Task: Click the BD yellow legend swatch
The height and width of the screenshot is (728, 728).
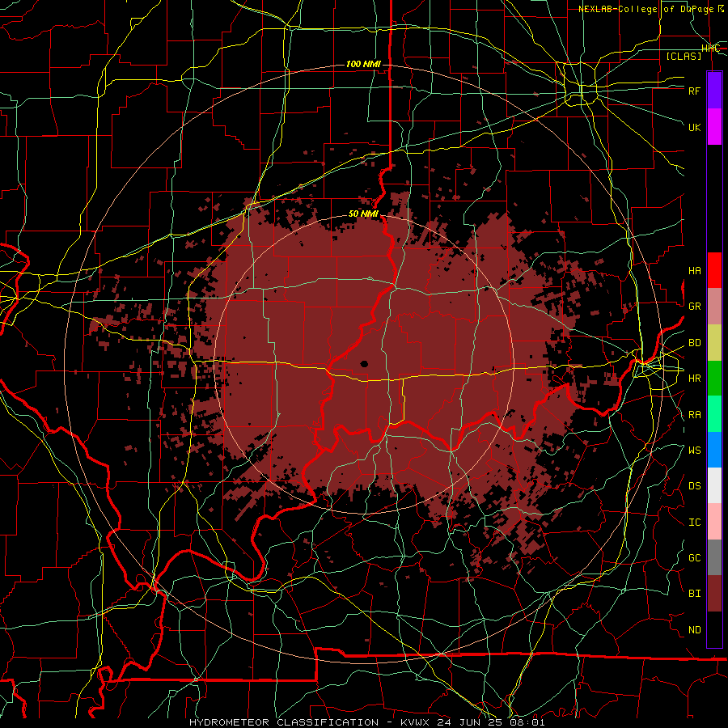Action: [714, 343]
